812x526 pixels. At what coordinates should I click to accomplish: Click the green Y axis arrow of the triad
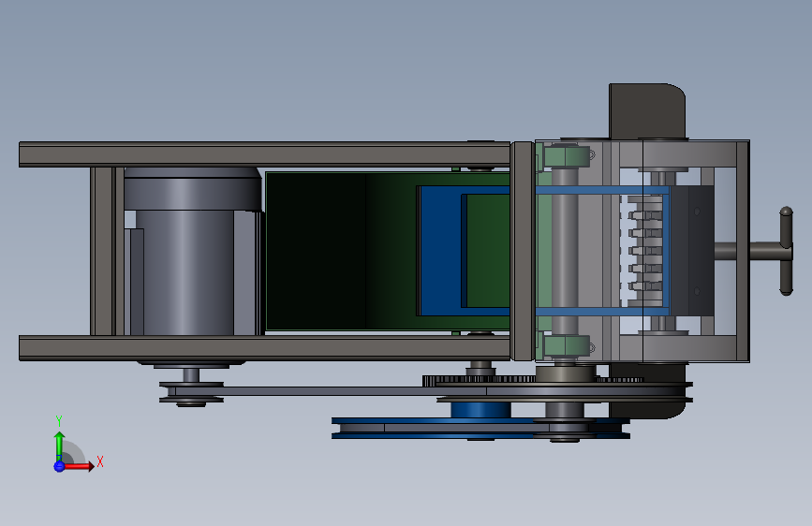coord(59,446)
